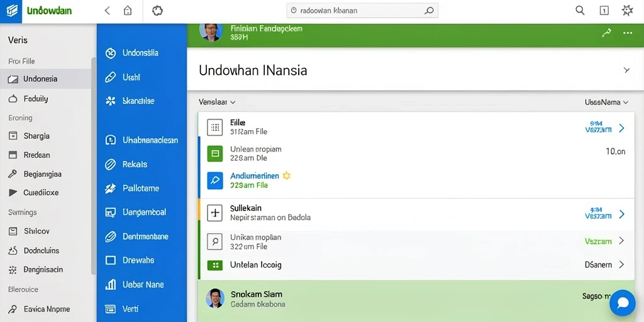Select Pallotame in the blue sidebar
The image size is (644, 322).
click(x=141, y=189)
